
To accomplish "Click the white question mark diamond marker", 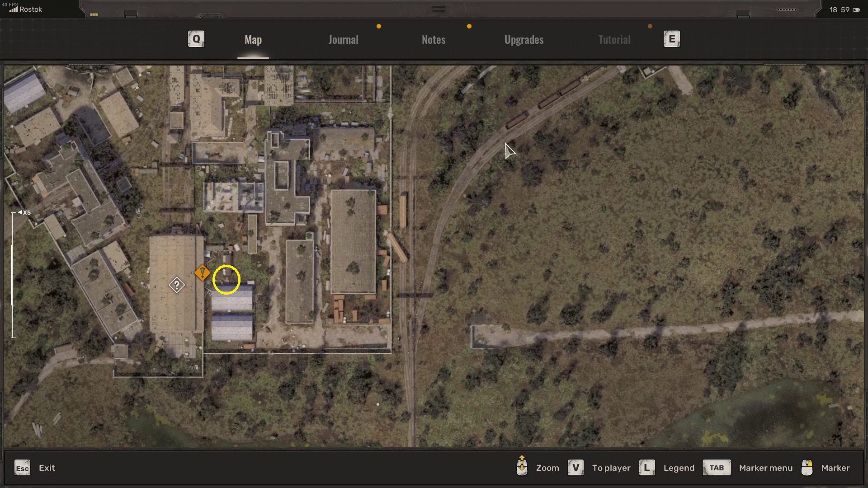I will [177, 285].
